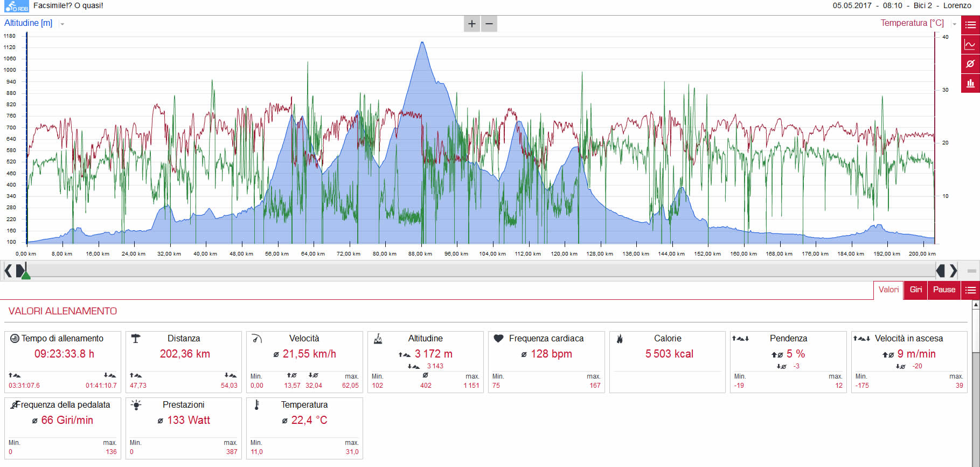Open the red list icon beside the Pause tab

point(970,290)
